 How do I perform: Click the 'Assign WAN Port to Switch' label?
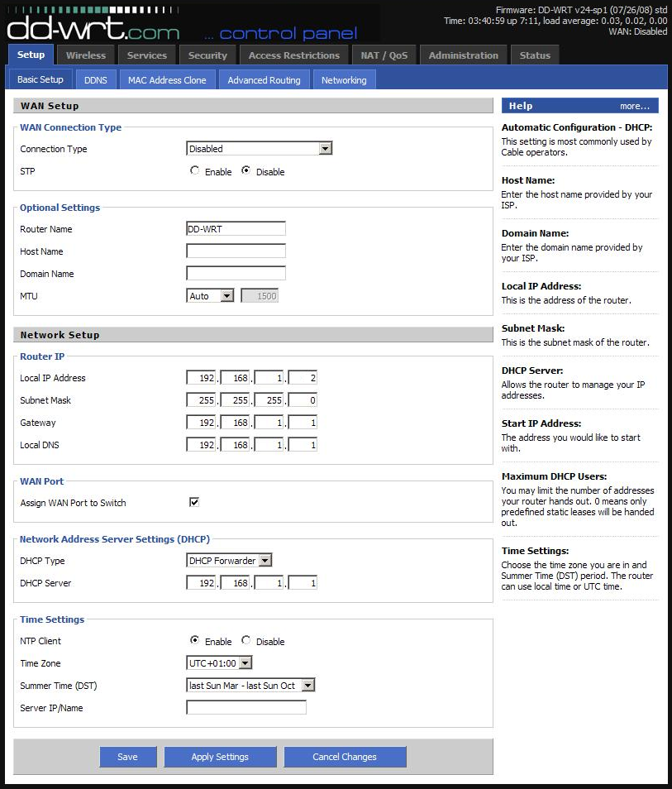tap(73, 503)
